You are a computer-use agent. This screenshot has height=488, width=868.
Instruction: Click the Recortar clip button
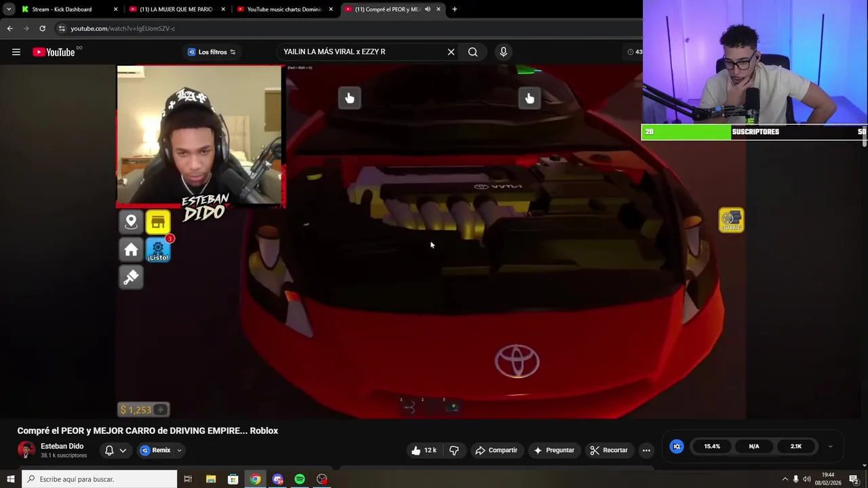pos(608,450)
